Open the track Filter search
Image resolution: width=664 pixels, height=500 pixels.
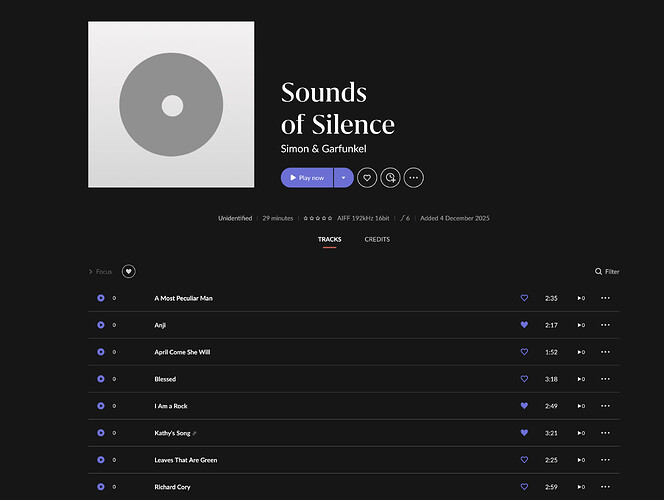pos(607,271)
